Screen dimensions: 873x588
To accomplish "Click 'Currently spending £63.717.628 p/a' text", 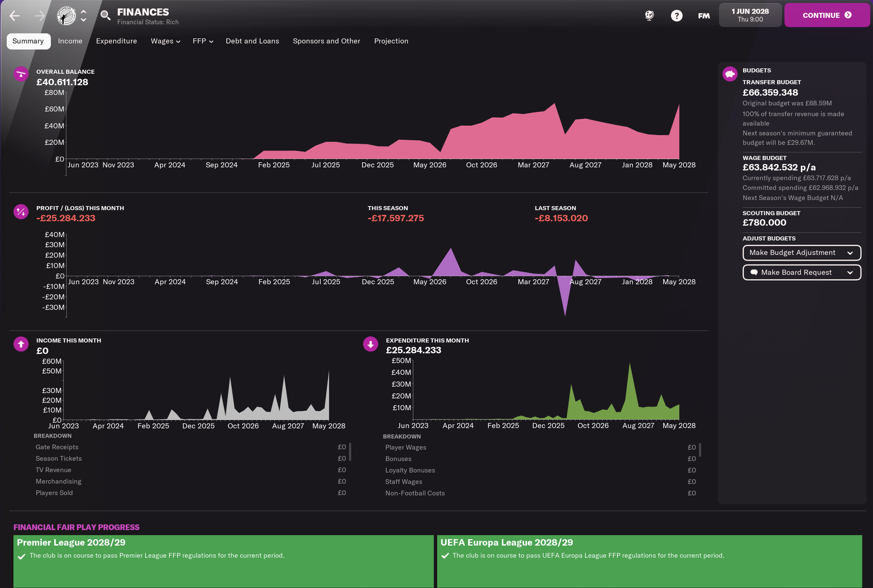I will click(797, 178).
